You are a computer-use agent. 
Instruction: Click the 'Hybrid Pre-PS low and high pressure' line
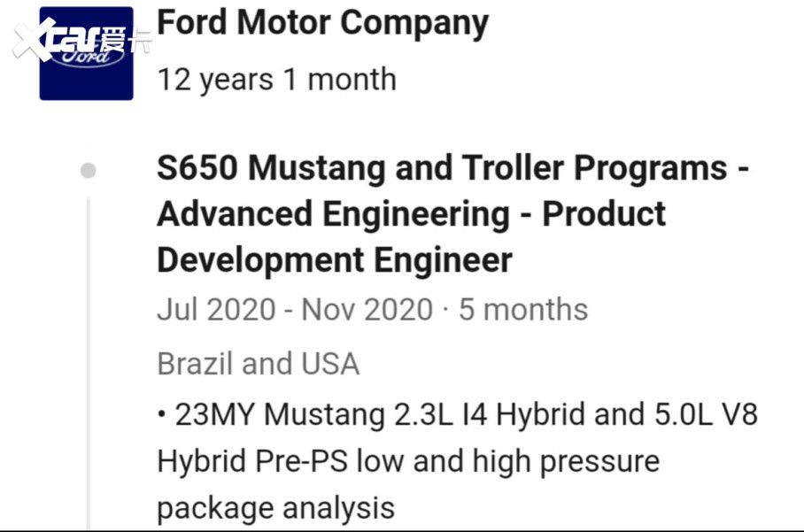(x=407, y=461)
